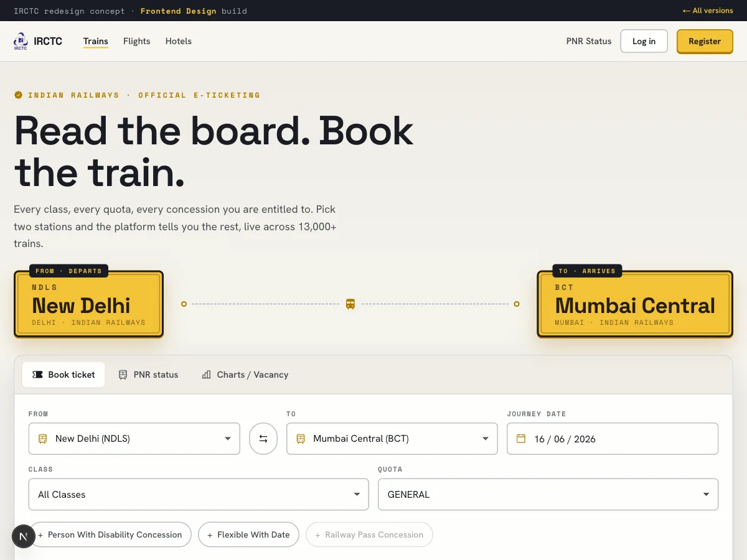The image size is (747, 560).
Task: Click the NDLS station code text
Action: pyautogui.click(x=44, y=287)
